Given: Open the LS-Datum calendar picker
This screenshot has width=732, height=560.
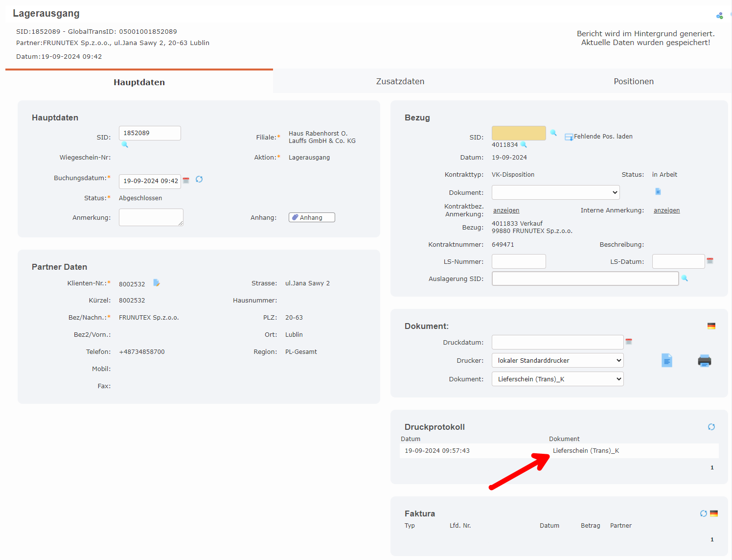Looking at the screenshot, I should coord(710,261).
